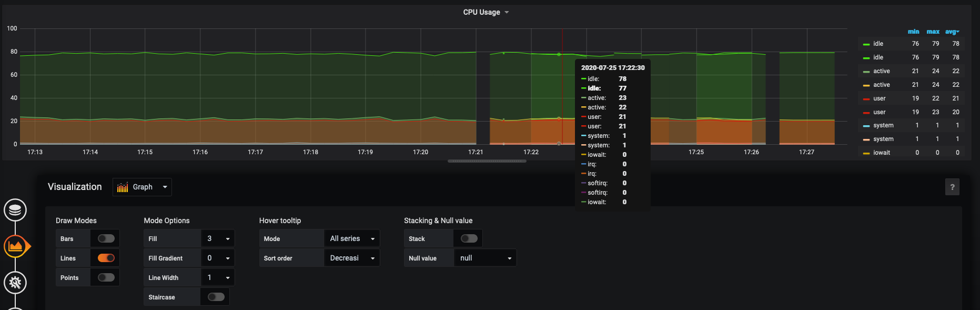Viewport: 980px width, 310px height.
Task: Click the Stacking & Null value heading
Action: (x=438, y=221)
